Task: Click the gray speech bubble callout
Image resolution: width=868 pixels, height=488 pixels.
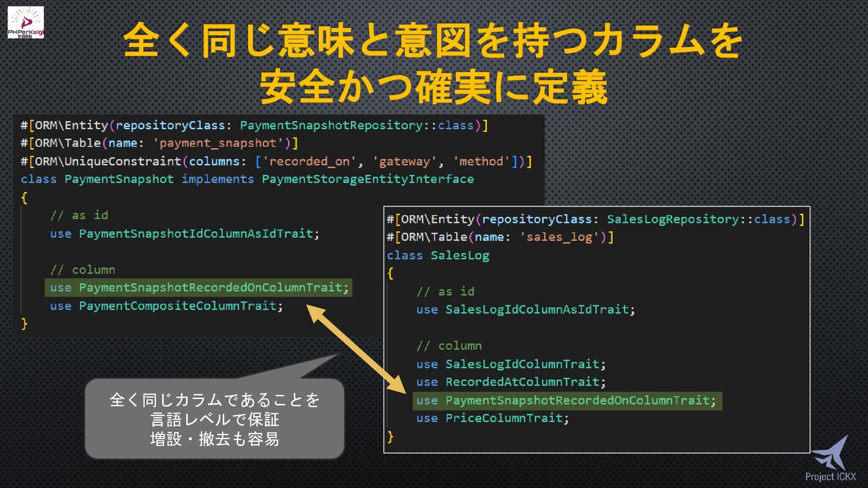Action: coord(215,419)
